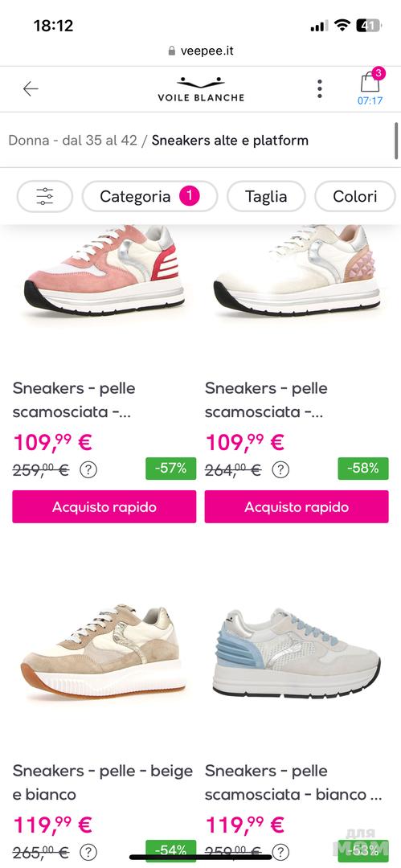Open the light blue heel sneaker image
The image size is (401, 868).
(x=297, y=655)
